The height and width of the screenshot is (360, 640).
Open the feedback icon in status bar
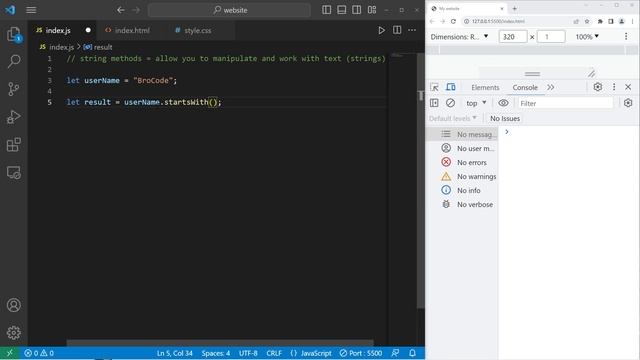point(395,353)
